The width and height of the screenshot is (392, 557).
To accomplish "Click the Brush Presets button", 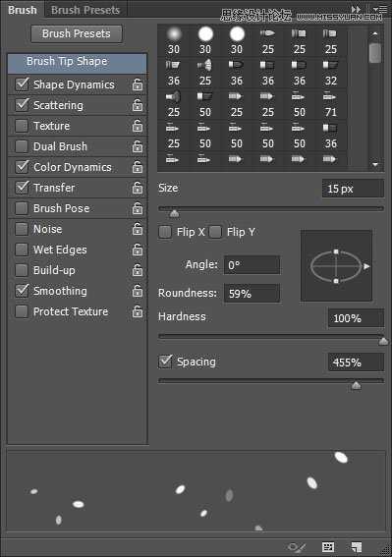I will [77, 33].
